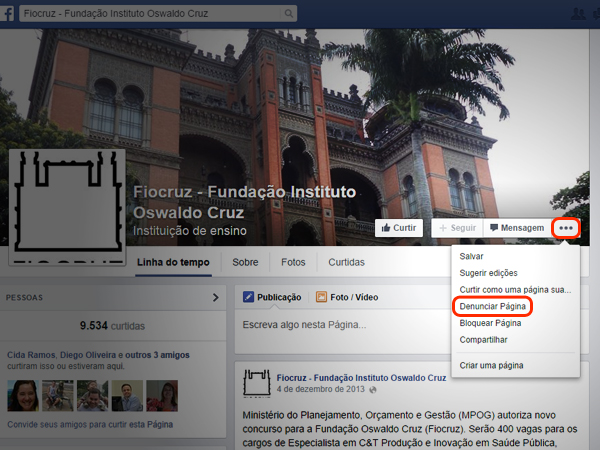Click the Foto / Vídeo picture icon
This screenshot has height=450, width=600.
[x=321, y=297]
